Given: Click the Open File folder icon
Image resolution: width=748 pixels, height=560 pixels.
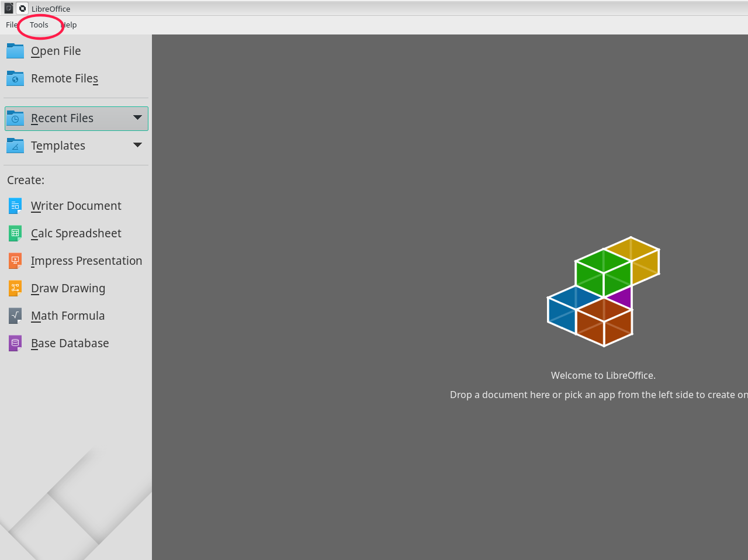Looking at the screenshot, I should click(x=15, y=51).
